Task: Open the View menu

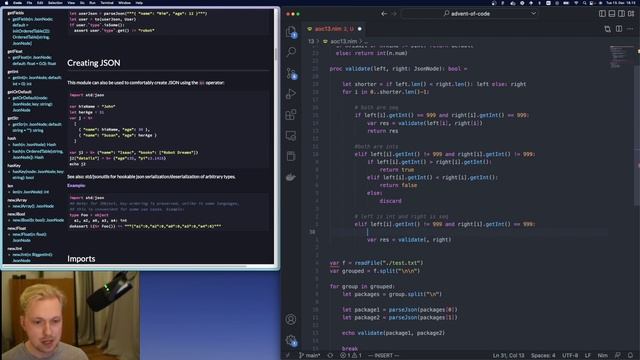Action: (71, 2)
